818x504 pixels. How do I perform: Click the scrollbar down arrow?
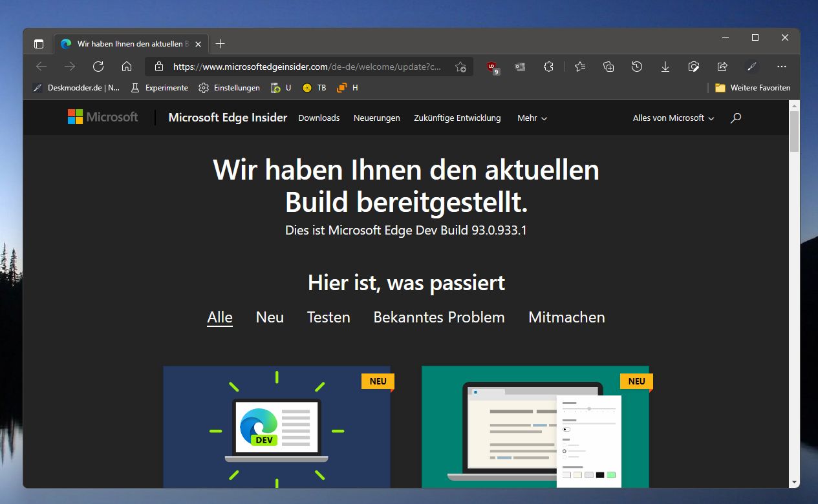coord(794,482)
